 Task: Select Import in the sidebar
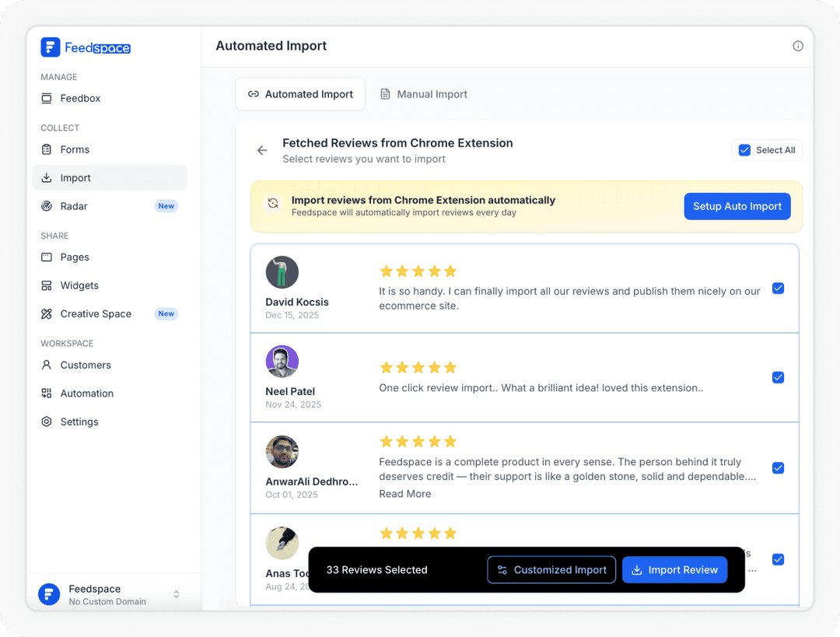coord(110,178)
